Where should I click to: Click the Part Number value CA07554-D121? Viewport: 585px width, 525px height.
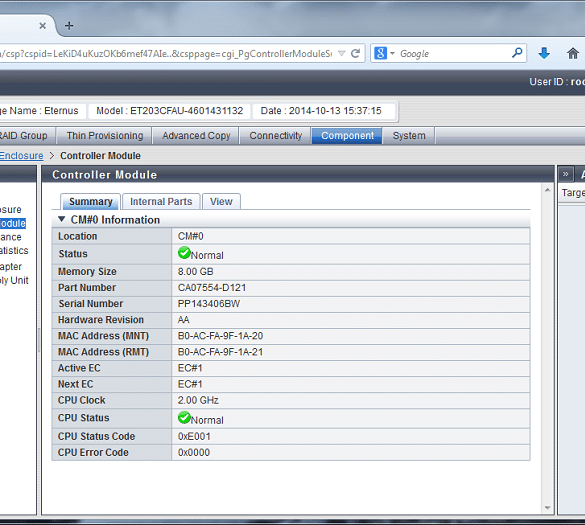(212, 288)
